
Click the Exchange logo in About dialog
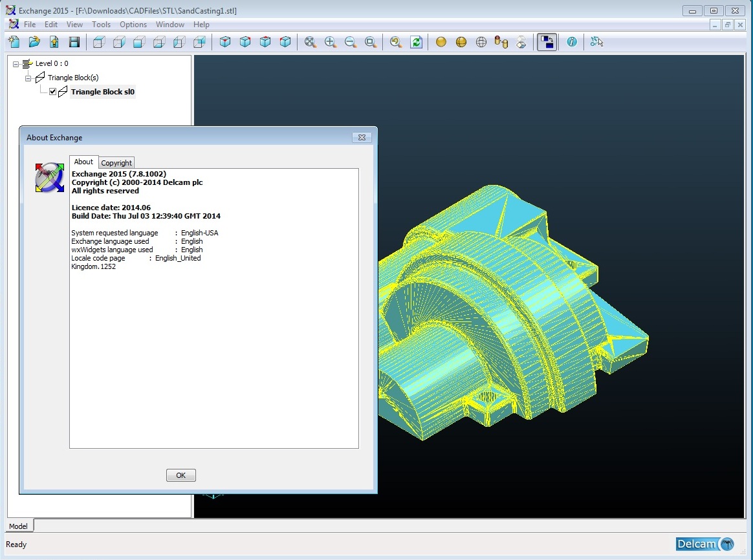tap(49, 178)
